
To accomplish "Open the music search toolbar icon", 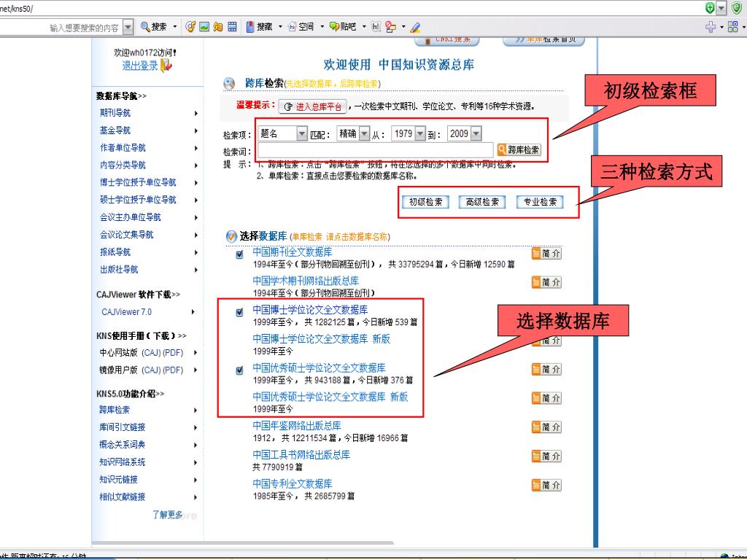I will [x=190, y=27].
